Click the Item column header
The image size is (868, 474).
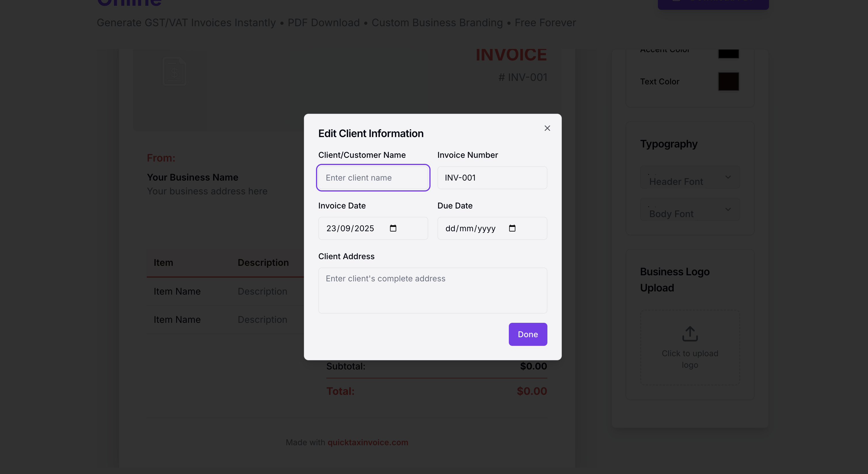tap(163, 263)
